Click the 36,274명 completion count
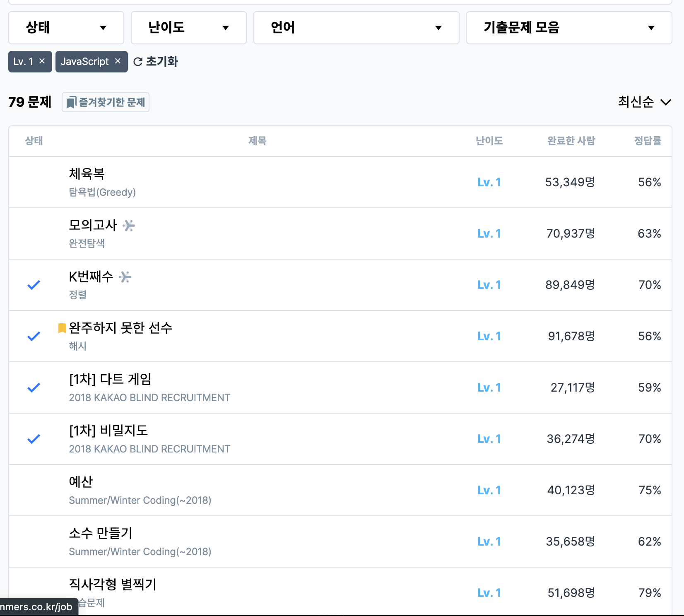The height and width of the screenshot is (616, 684). 571,439
